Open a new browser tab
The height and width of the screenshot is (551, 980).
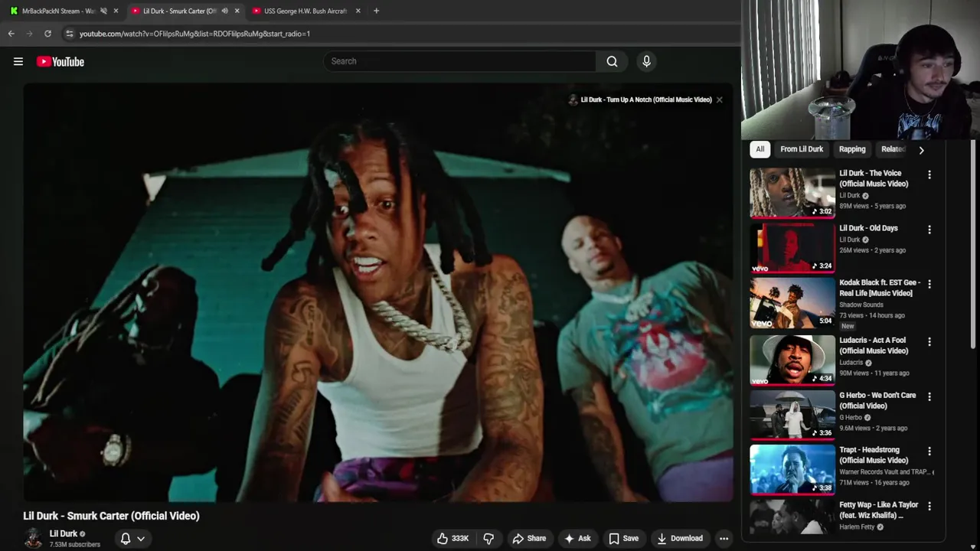(376, 11)
